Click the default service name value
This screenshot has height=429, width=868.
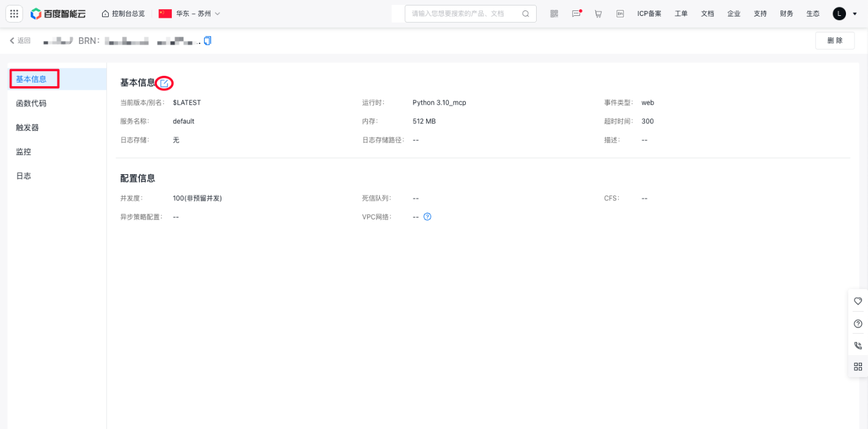click(183, 122)
